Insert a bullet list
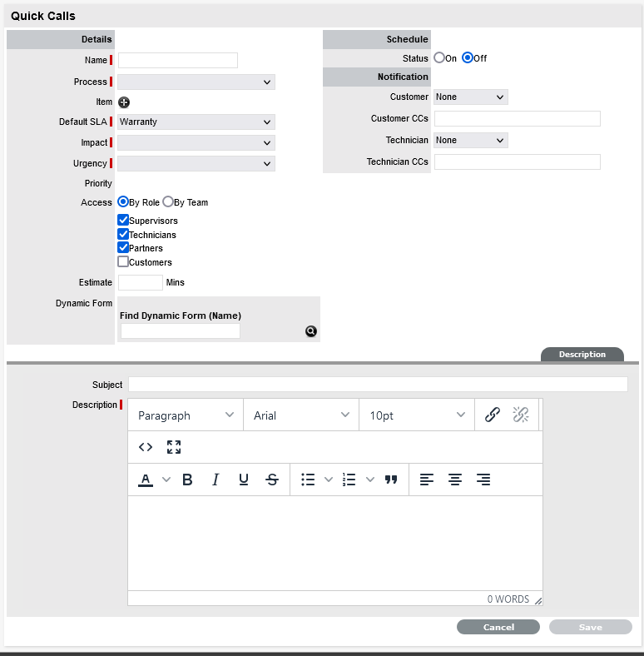Image resolution: width=644 pixels, height=656 pixels. click(308, 480)
